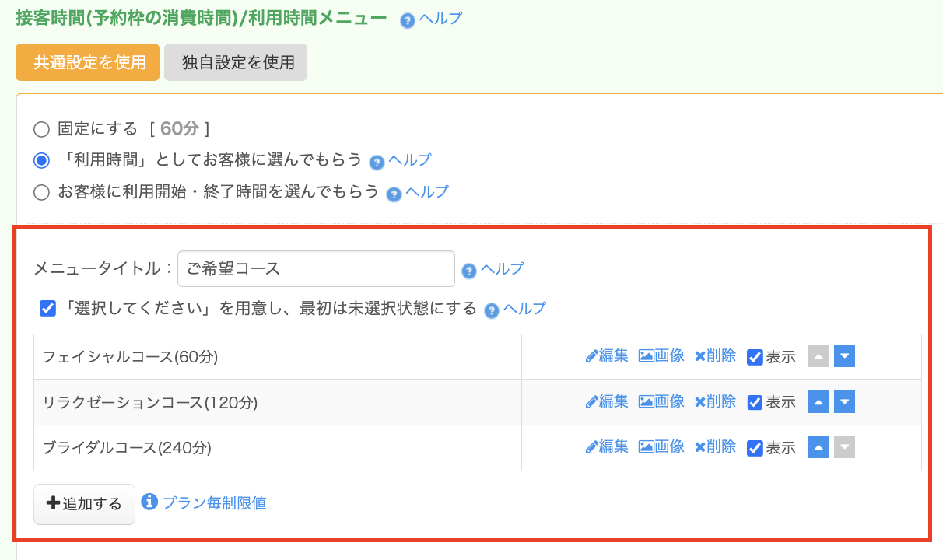943x560 pixels.
Task: Open ヘルプ link next to section heading
Action: click(440, 19)
